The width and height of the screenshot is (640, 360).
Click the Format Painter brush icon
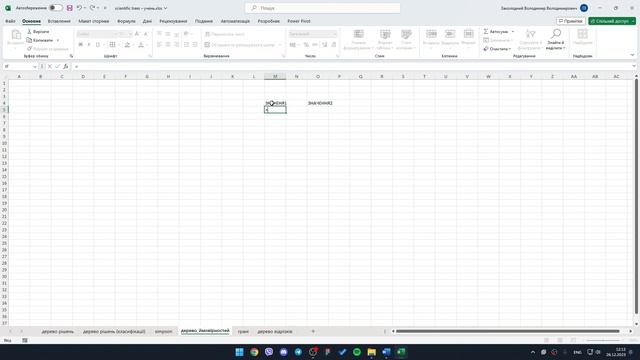[29, 49]
